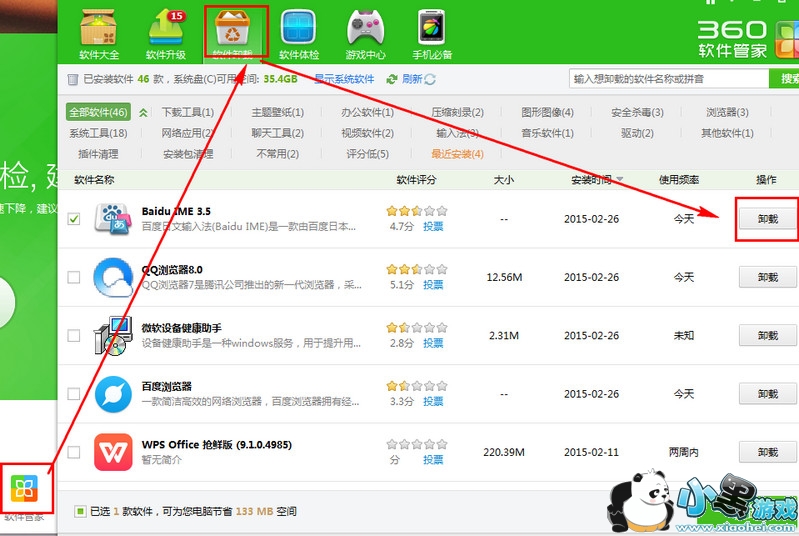The width and height of the screenshot is (799, 536).
Task: Click 投票 link for Baidu IME
Action: coord(433,227)
